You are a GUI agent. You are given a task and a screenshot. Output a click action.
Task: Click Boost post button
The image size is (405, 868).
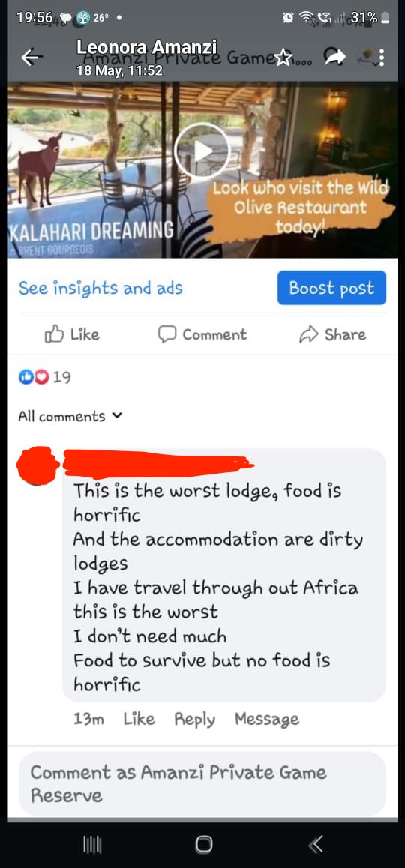click(x=331, y=288)
